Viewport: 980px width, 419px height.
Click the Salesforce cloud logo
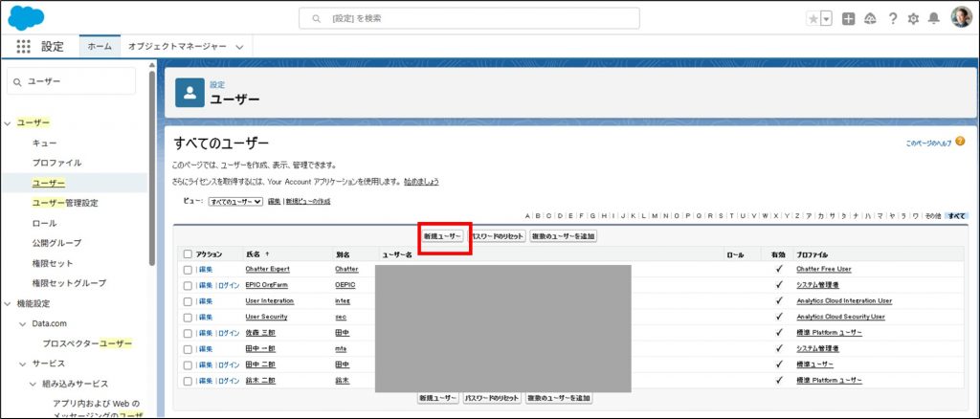pos(26,18)
